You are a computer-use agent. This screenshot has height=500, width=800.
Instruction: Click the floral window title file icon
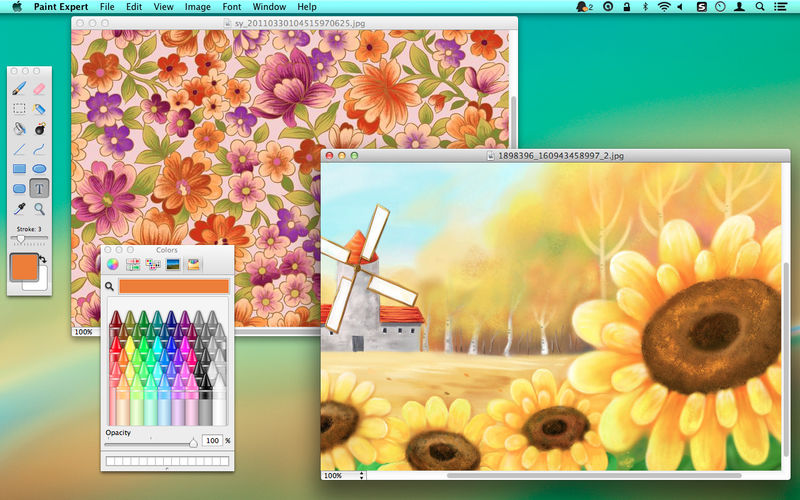pos(228,23)
